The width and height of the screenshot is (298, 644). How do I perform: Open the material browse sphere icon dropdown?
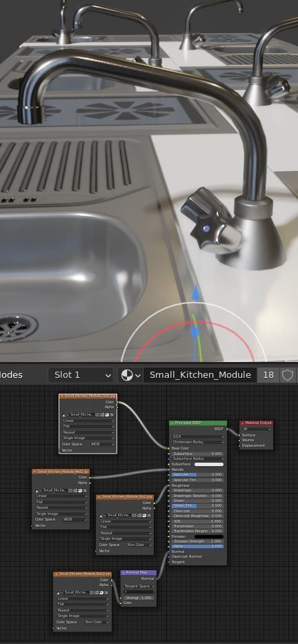pos(130,374)
